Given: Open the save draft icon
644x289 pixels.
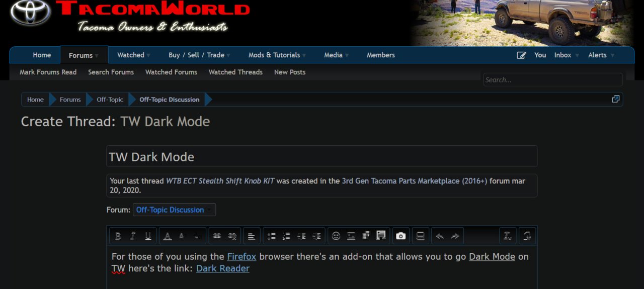Looking at the screenshot, I should (x=421, y=236).
